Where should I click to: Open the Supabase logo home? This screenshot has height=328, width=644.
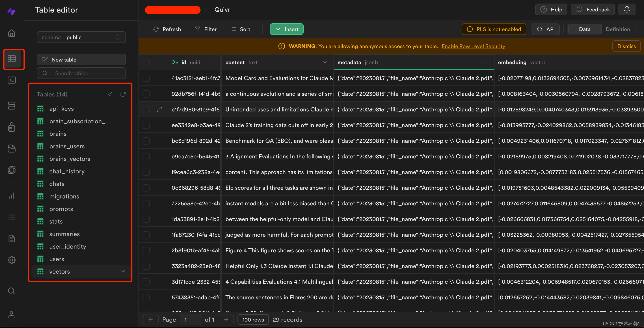pos(11,11)
